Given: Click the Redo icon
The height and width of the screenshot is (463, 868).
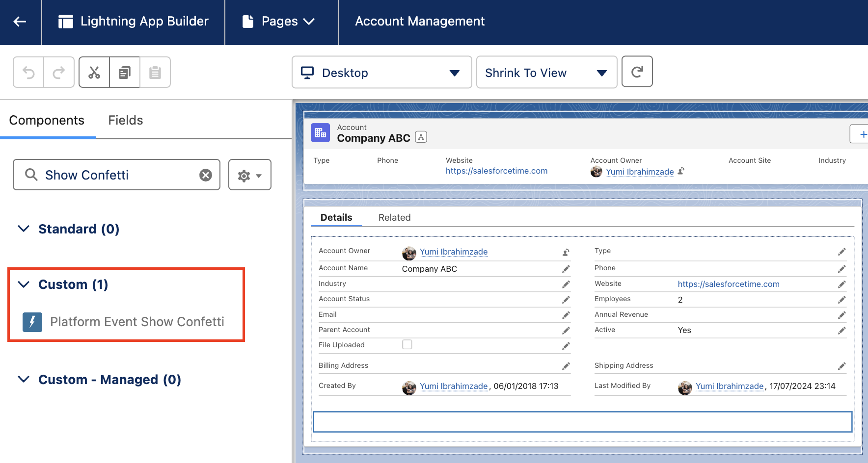Looking at the screenshot, I should pyautogui.click(x=59, y=72).
